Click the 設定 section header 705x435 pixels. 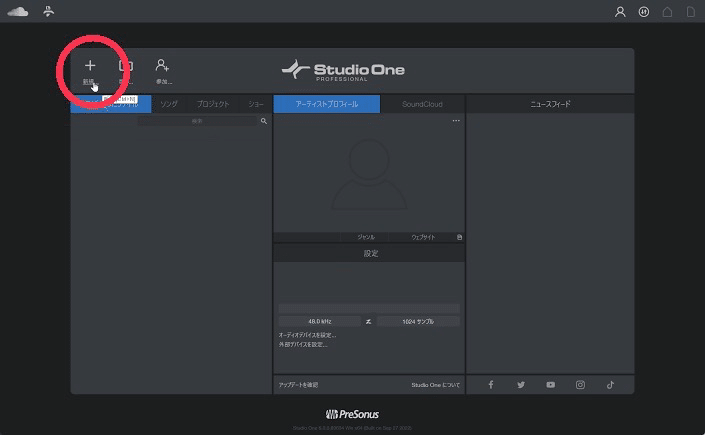tap(370, 253)
